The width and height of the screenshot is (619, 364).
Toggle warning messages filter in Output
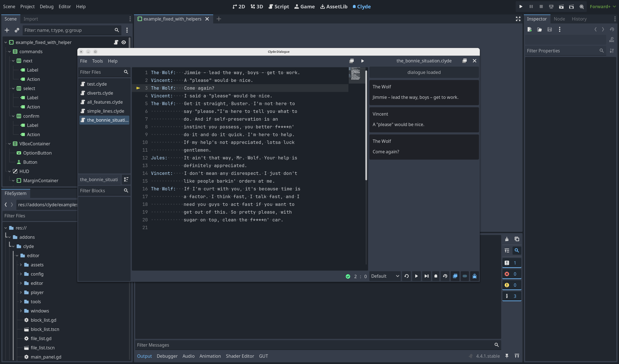(x=511, y=285)
